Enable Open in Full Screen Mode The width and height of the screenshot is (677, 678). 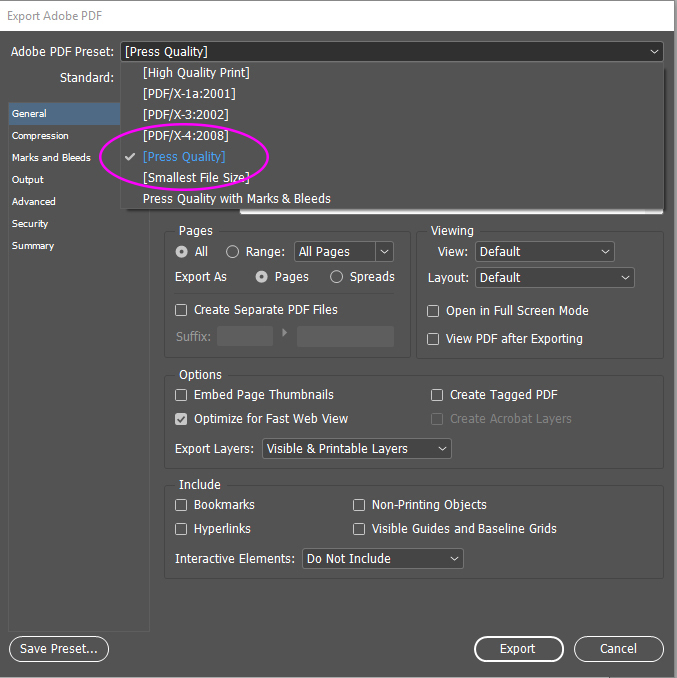(x=433, y=311)
